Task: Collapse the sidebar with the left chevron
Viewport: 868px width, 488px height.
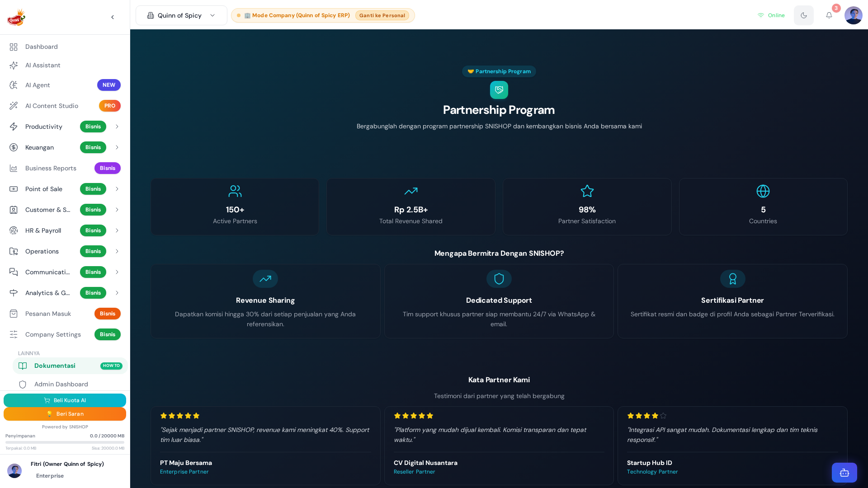Action: pos(113,17)
